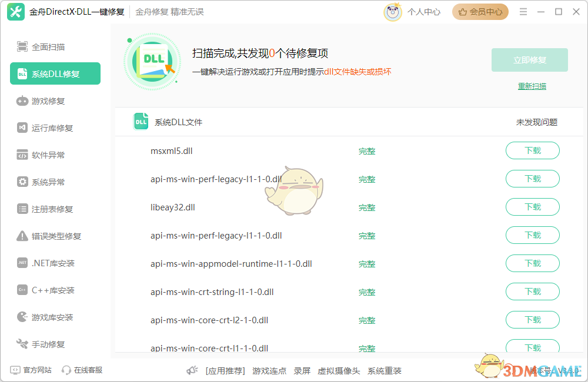Click the 系统异常 gear icon
The width and height of the screenshot is (588, 382).
(22, 182)
